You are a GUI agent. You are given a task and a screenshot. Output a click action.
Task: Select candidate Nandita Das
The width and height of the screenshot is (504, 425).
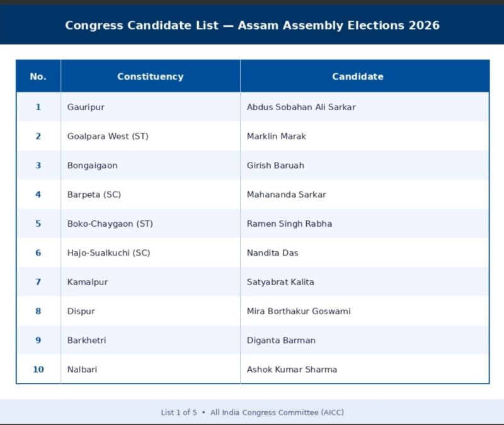coord(272,253)
